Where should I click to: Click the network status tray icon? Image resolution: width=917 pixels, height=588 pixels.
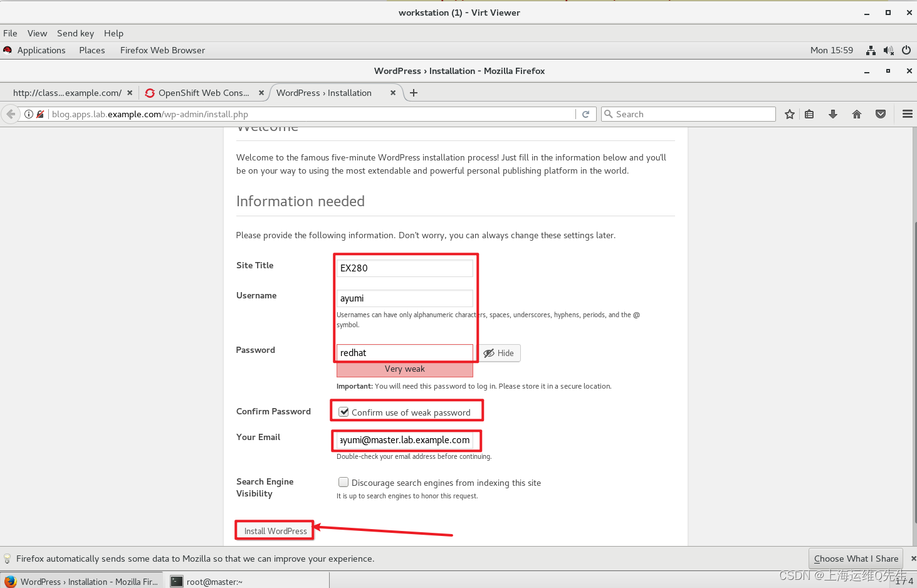pyautogui.click(x=871, y=50)
